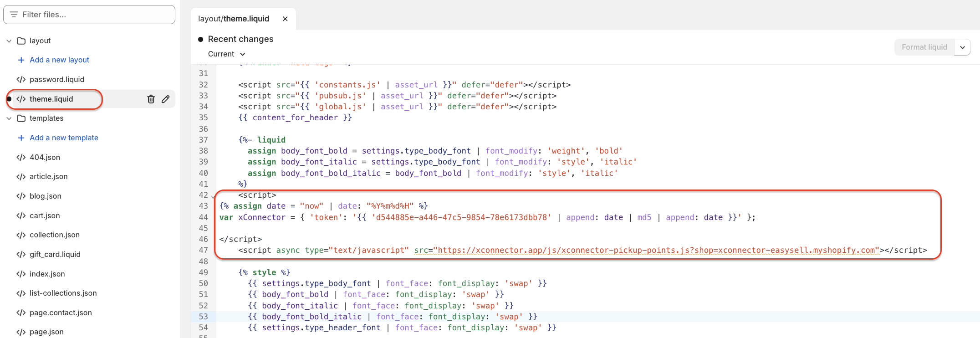Click the Recent changes heading
Screen dimensions: 980x338
240,39
